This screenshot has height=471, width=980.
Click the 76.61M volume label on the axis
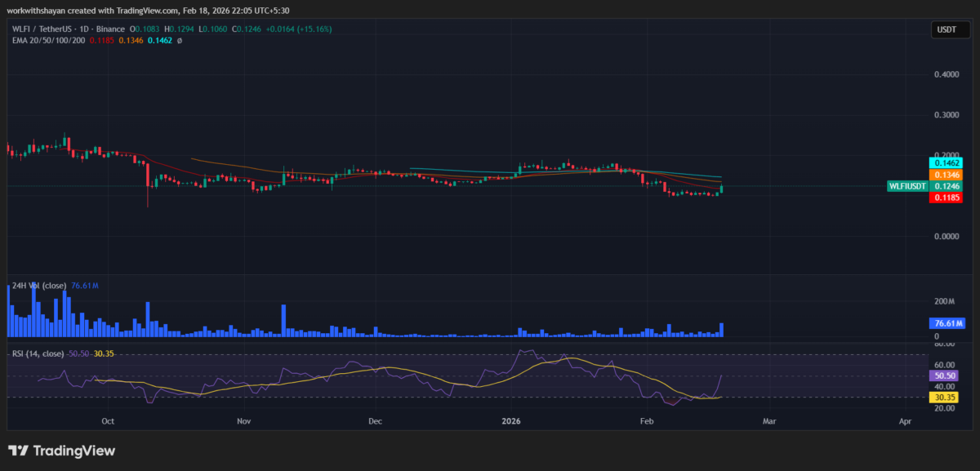click(946, 323)
